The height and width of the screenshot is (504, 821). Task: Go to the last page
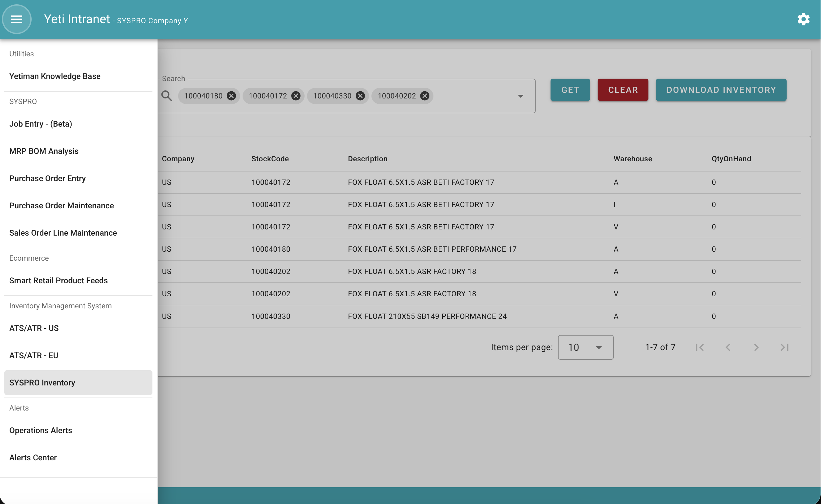click(785, 347)
